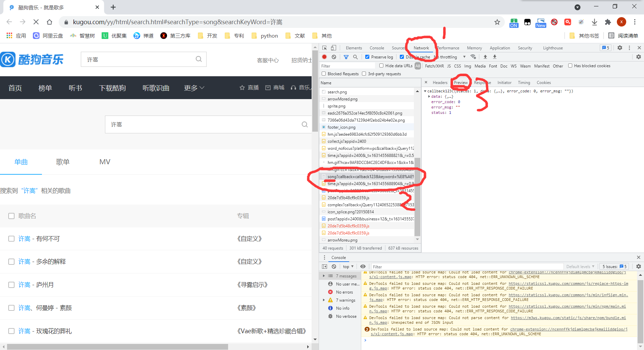Click search icon in main search box
Image resolution: width=644 pixels, height=350 pixels.
(305, 124)
